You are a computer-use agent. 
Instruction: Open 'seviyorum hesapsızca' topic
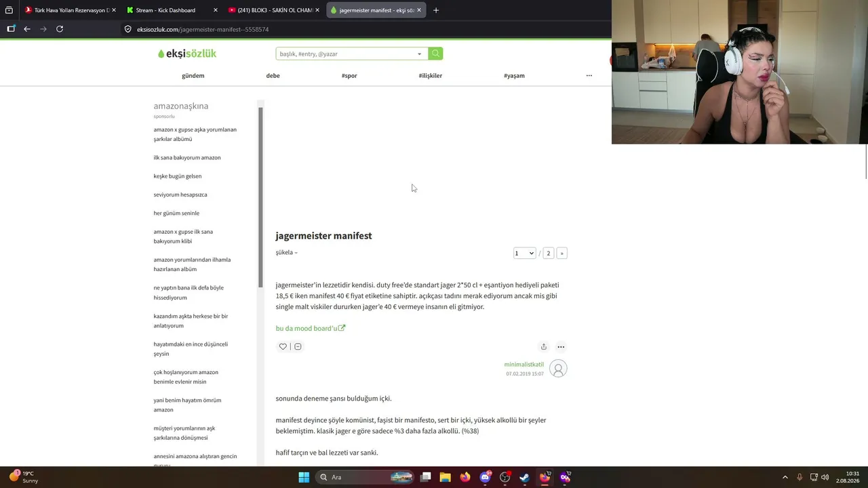point(180,195)
